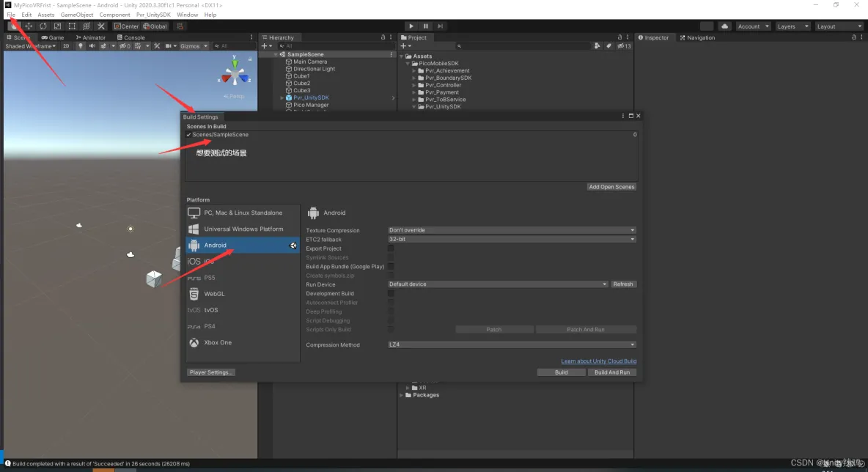The image size is (868, 472).
Task: Toggle scene effects icon
Action: (103, 46)
